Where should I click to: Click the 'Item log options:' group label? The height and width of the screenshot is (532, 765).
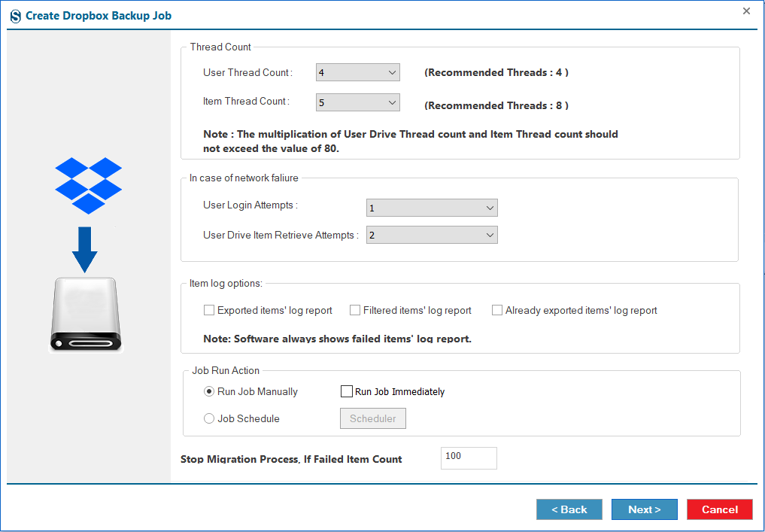[226, 284]
